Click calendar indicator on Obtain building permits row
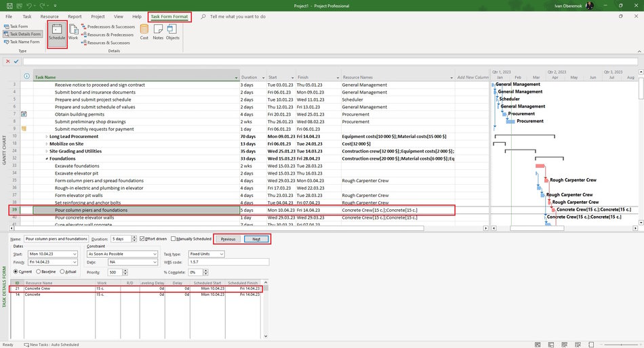 pyautogui.click(x=24, y=114)
